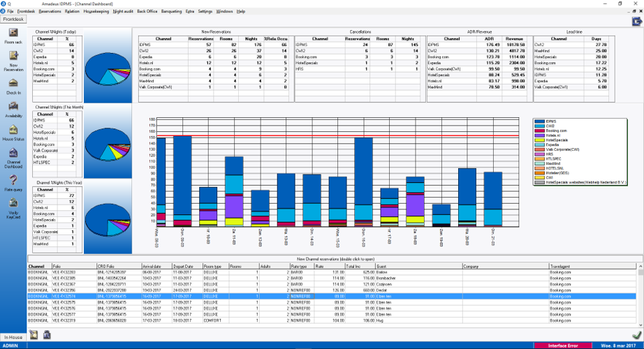644x349 pixels.
Task: Select the highlighted reservation row ending 32574
Action: (332, 297)
